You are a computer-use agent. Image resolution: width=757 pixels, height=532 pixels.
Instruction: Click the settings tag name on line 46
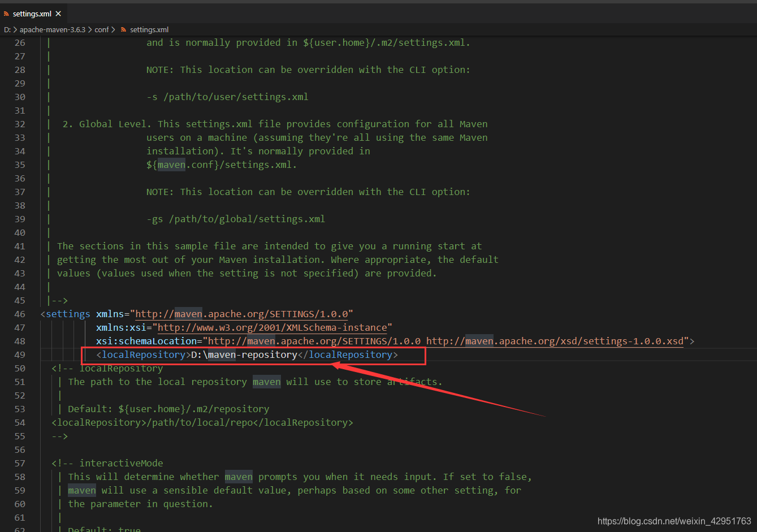click(x=68, y=314)
